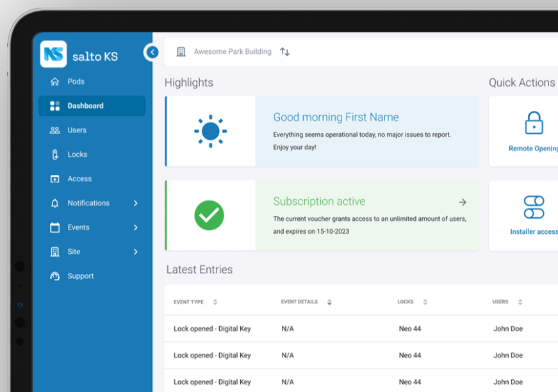Sort table by Event Details column
This screenshot has height=392, width=558.
[x=329, y=302]
